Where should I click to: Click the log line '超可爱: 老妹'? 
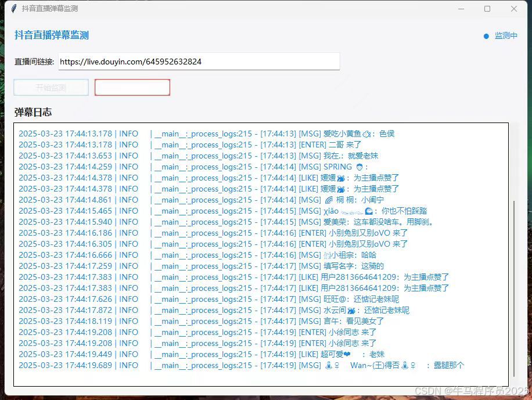point(202,354)
